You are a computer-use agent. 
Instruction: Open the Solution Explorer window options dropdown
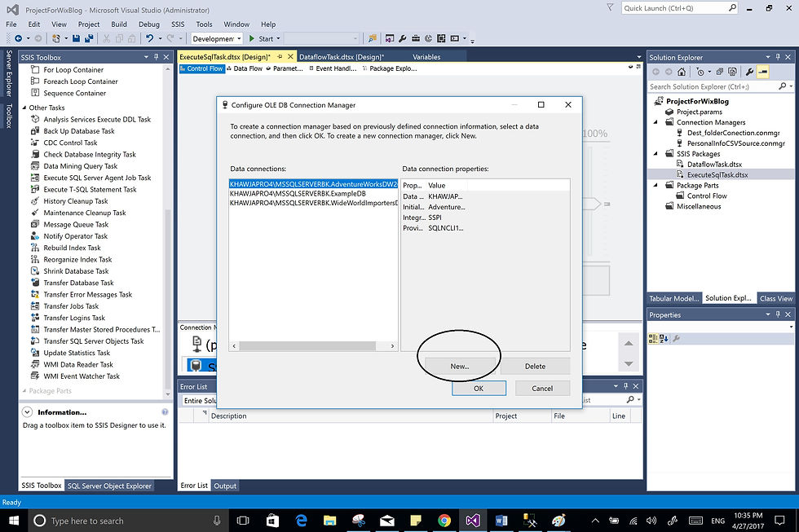[x=768, y=57]
